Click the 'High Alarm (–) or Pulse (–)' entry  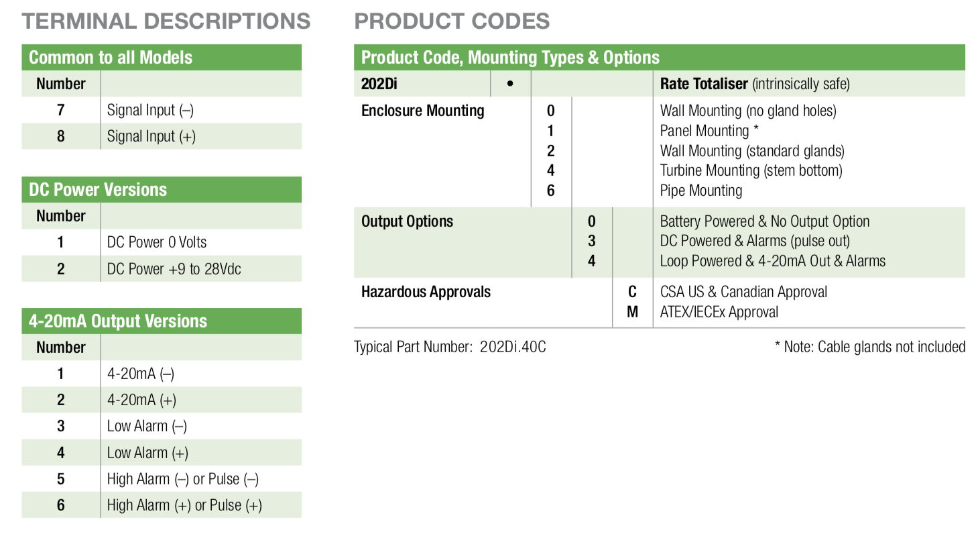pyautogui.click(x=182, y=479)
